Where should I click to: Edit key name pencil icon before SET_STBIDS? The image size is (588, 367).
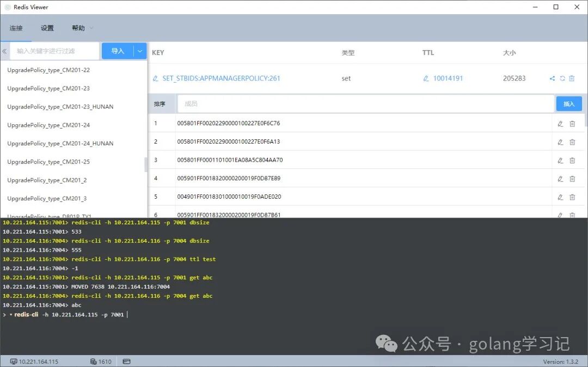(155, 78)
